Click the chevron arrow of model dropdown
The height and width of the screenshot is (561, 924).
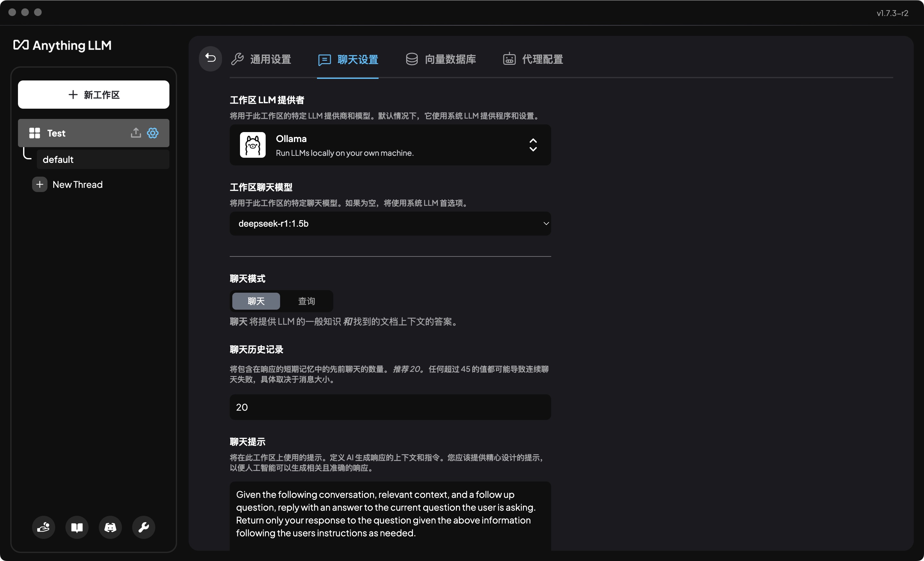tap(546, 224)
